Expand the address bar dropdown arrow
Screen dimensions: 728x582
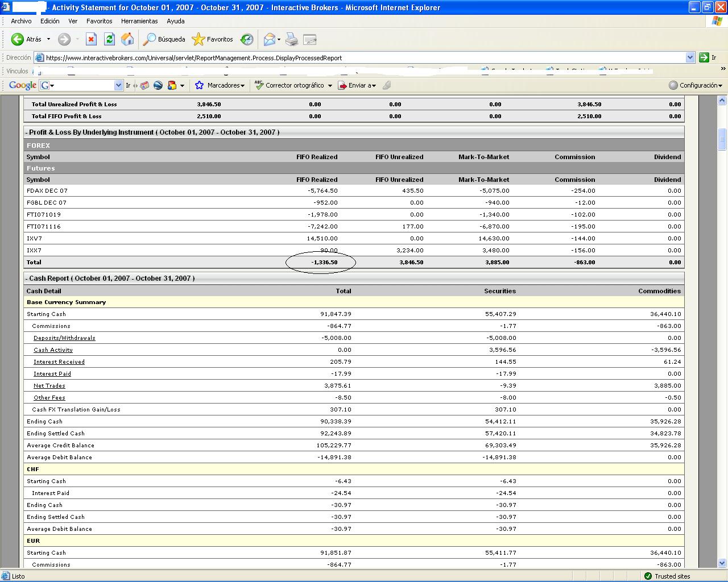click(x=690, y=57)
